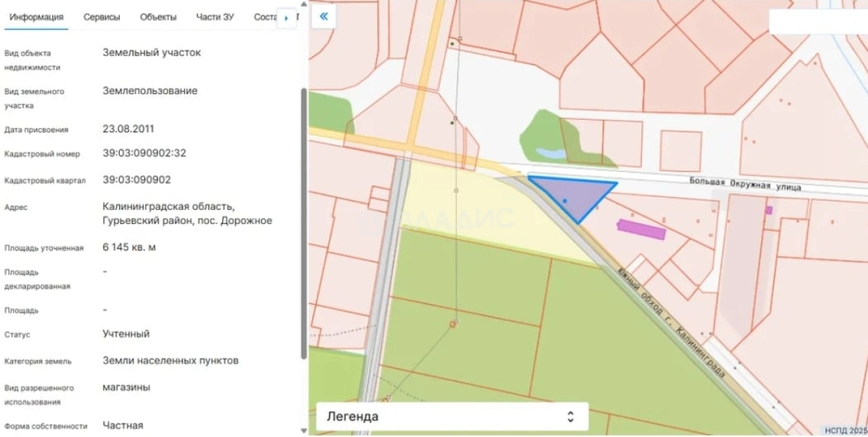This screenshot has width=868, height=437.
Task: Click the search field above the map
Action: click(x=817, y=21)
